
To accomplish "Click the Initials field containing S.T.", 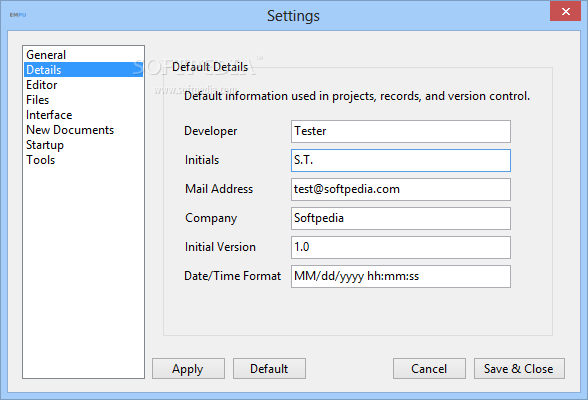I will (400, 160).
